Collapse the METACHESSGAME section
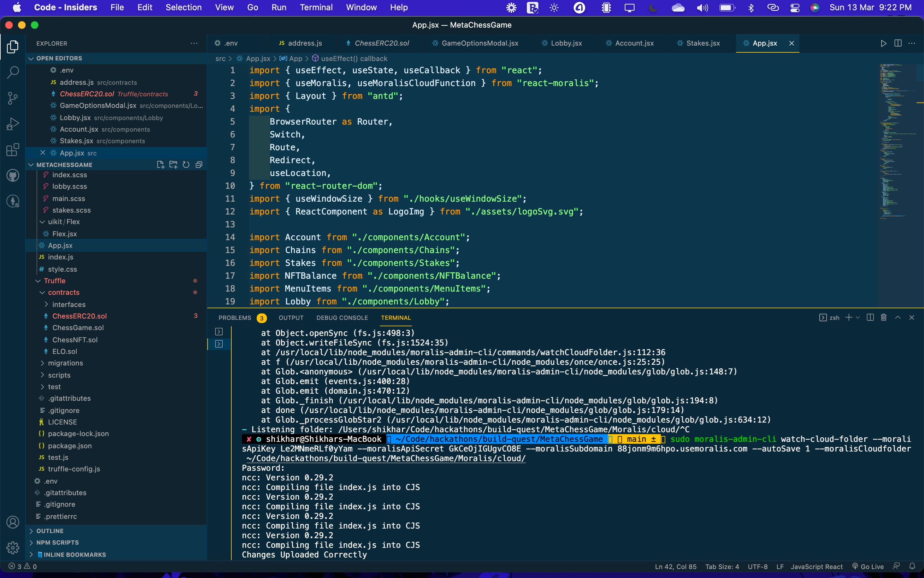Screen dimensions: 924x578 [31, 165]
